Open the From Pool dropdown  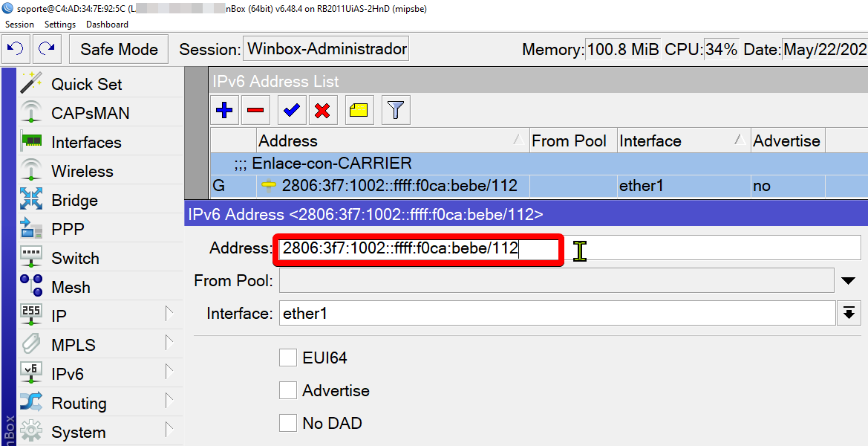point(847,280)
